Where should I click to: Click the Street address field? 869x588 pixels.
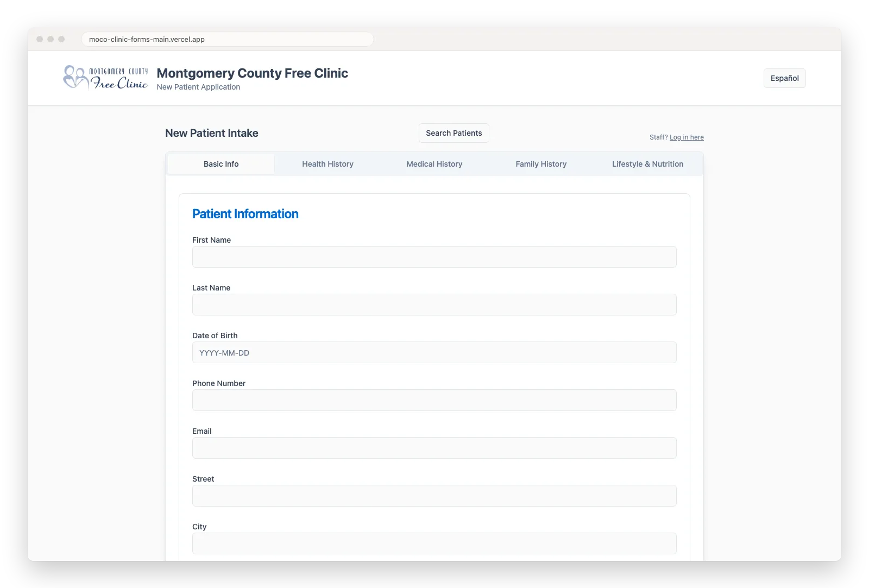tap(434, 496)
